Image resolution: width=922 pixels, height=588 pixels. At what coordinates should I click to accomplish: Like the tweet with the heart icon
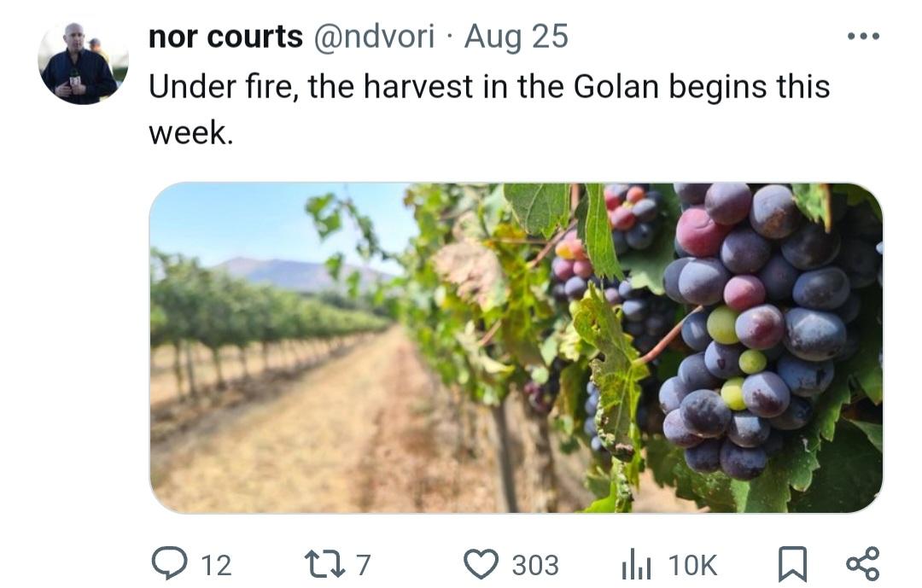481,563
